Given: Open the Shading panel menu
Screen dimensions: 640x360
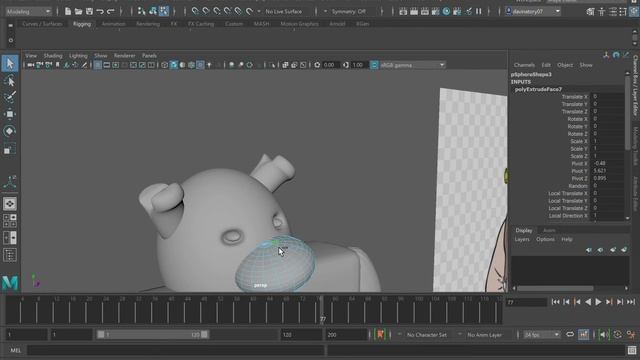Looking at the screenshot, I should point(53,56).
